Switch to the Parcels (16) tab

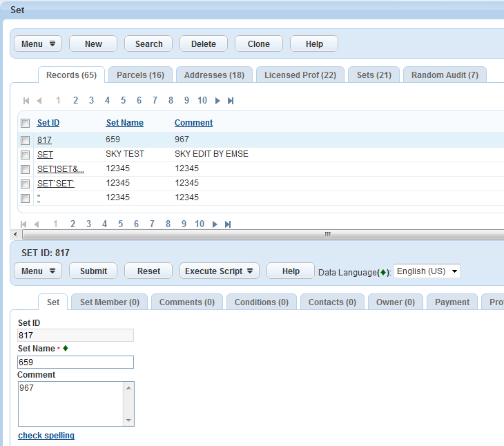tap(140, 75)
